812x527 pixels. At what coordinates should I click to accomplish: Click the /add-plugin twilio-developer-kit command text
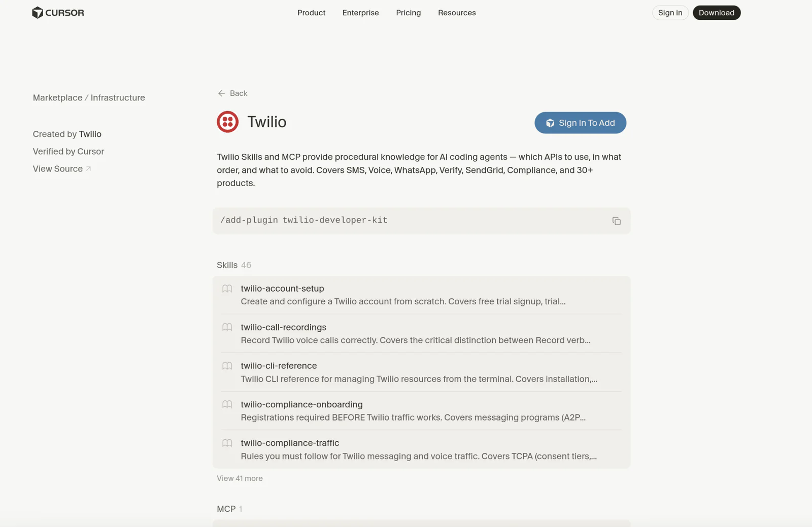(x=304, y=220)
